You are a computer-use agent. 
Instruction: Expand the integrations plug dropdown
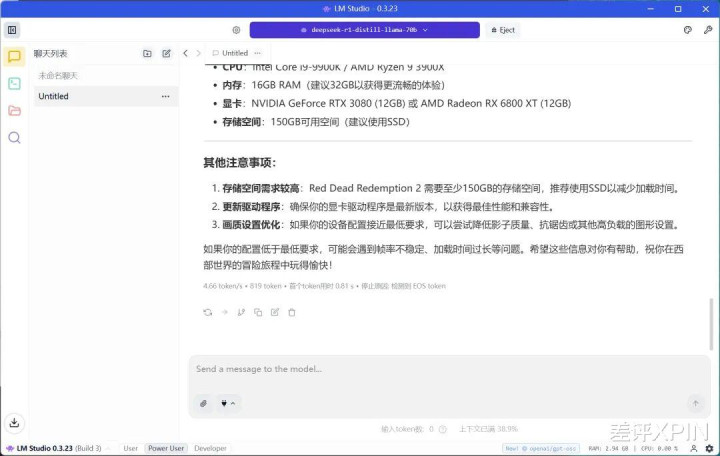click(228, 403)
